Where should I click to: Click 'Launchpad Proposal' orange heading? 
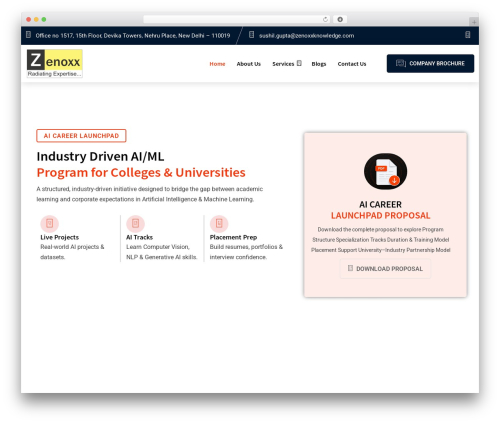click(381, 215)
